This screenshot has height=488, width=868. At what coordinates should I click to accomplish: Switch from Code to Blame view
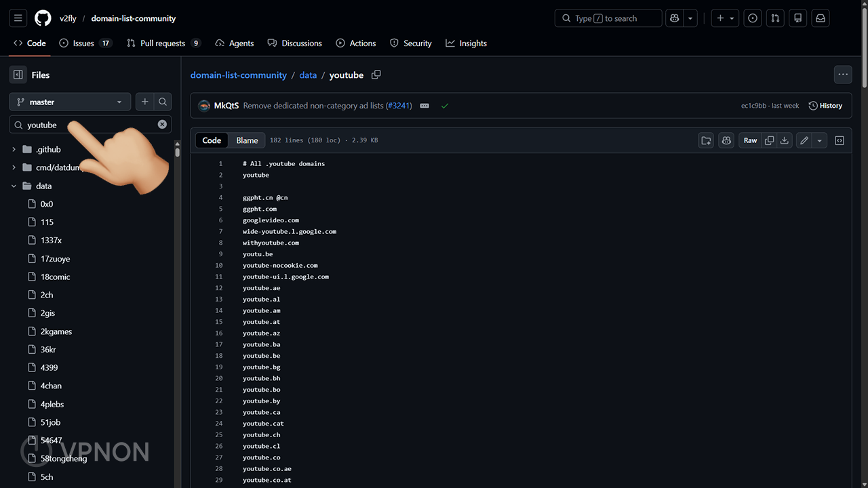click(247, 140)
